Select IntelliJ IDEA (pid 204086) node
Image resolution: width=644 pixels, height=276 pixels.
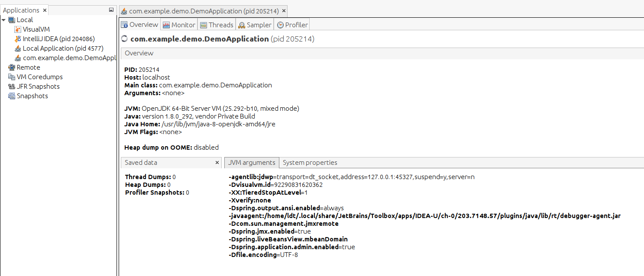click(x=59, y=39)
